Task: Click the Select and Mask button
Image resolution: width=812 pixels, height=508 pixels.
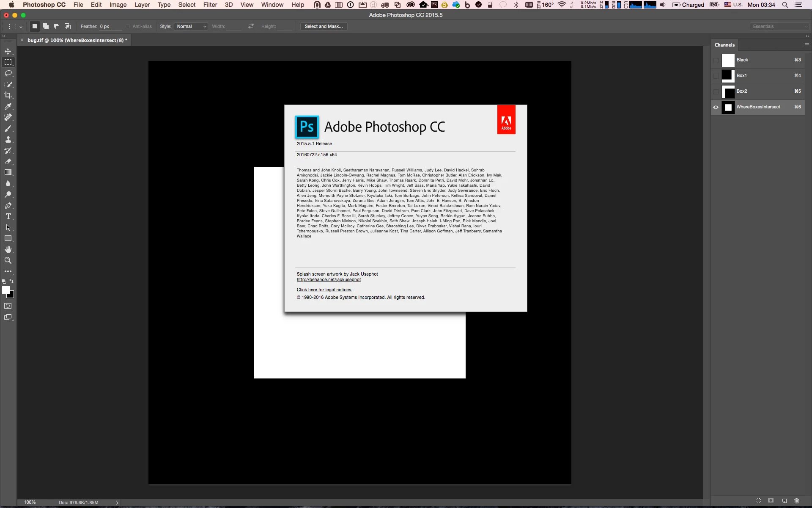Action: click(x=324, y=26)
